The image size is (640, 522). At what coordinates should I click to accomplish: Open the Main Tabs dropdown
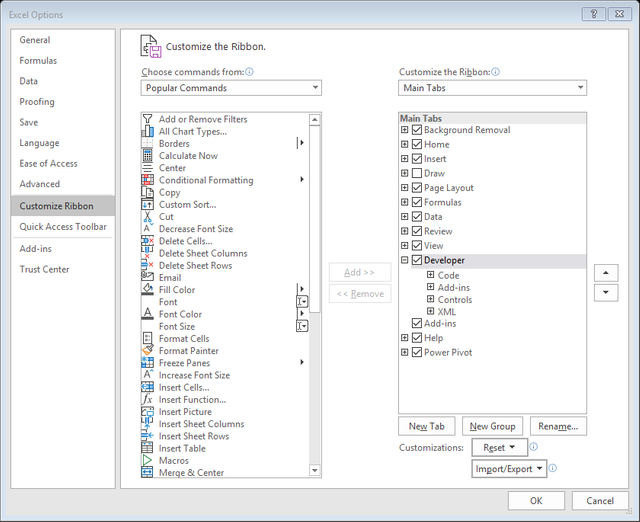[492, 88]
